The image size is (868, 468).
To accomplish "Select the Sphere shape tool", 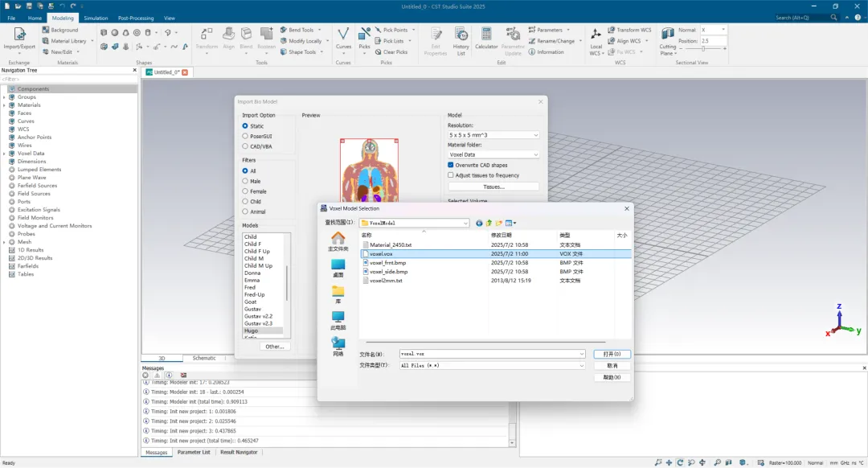I will click(x=115, y=33).
